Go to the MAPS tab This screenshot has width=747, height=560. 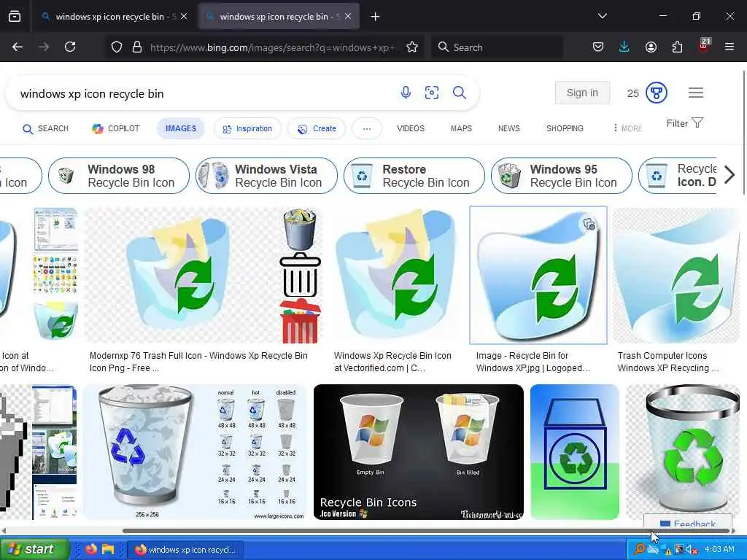461,128
